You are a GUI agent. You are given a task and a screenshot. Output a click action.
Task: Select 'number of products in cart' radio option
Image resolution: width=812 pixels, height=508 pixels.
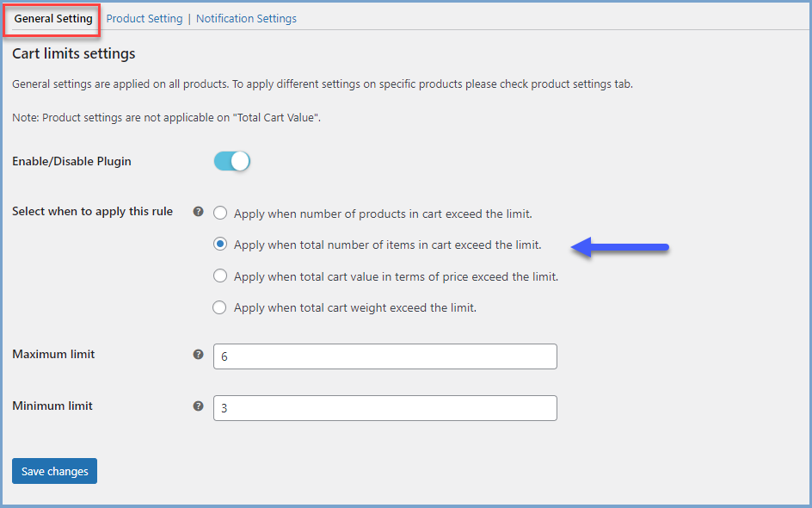pos(220,214)
